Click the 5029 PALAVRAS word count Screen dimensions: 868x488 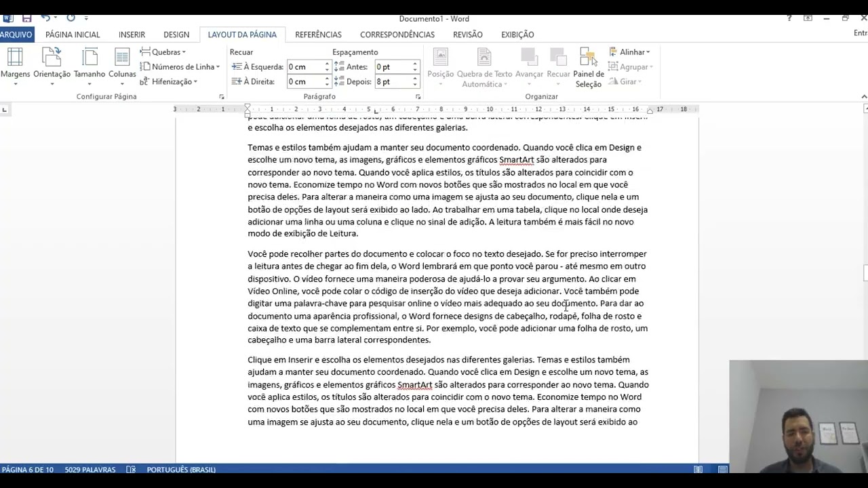point(90,469)
